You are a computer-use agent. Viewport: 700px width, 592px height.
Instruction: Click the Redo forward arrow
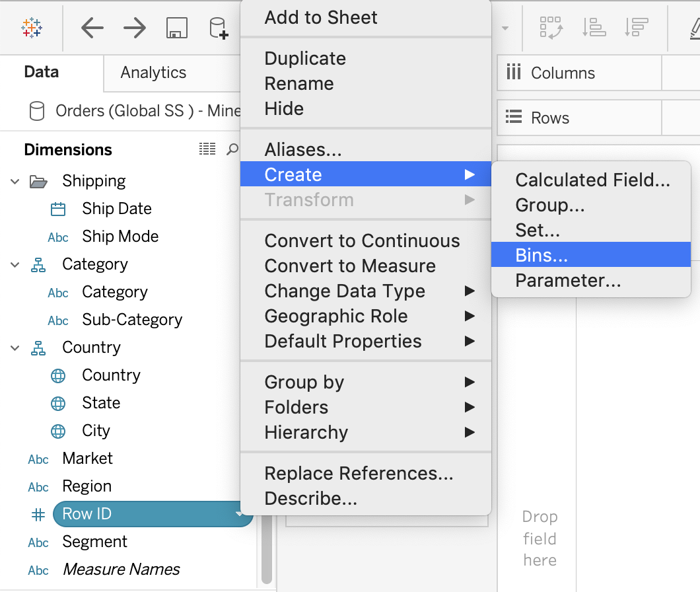coord(134,28)
